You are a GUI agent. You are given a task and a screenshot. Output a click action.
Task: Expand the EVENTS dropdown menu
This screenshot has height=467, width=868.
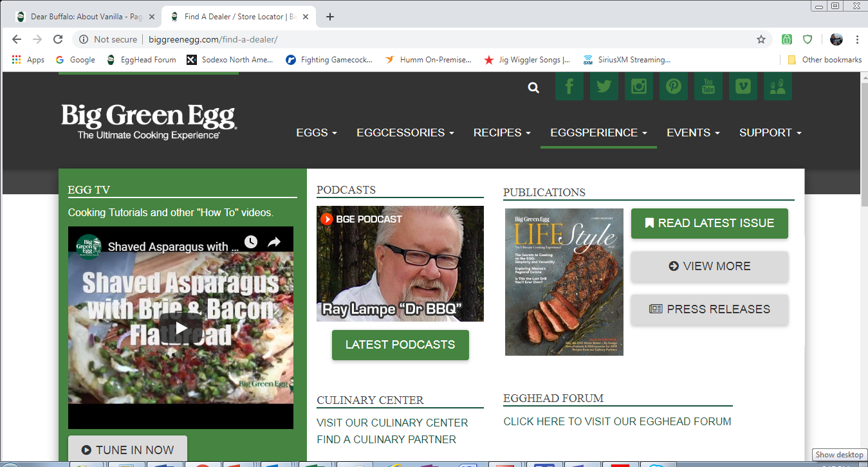click(x=693, y=133)
